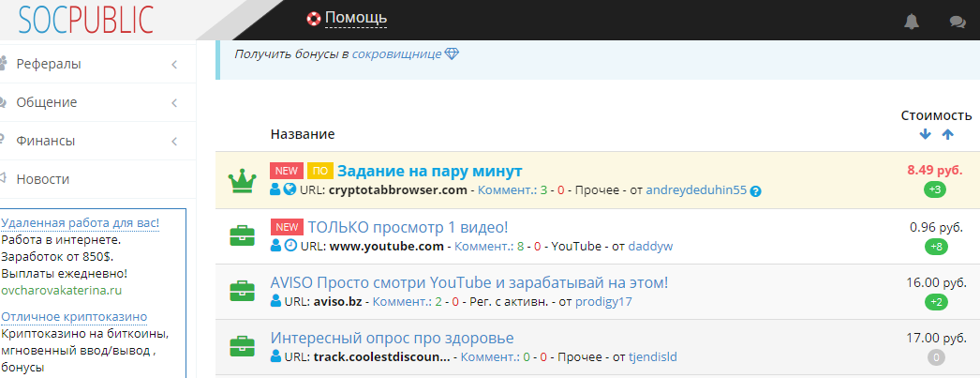Click URL text aviso.bz
This screenshot has height=378, width=980.
pos(337,302)
